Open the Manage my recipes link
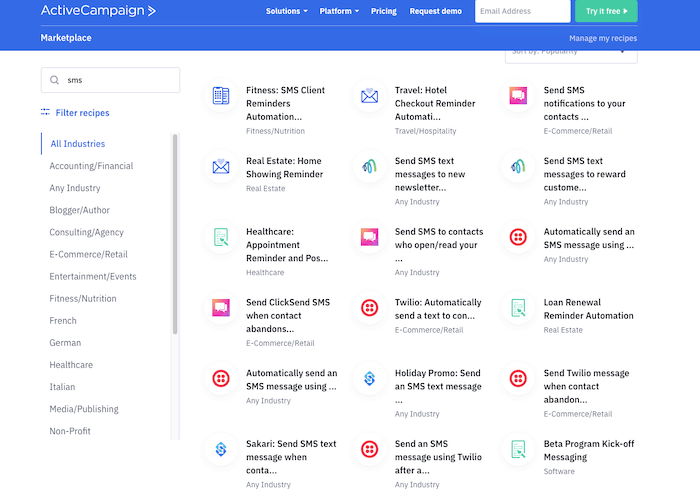 [x=602, y=38]
